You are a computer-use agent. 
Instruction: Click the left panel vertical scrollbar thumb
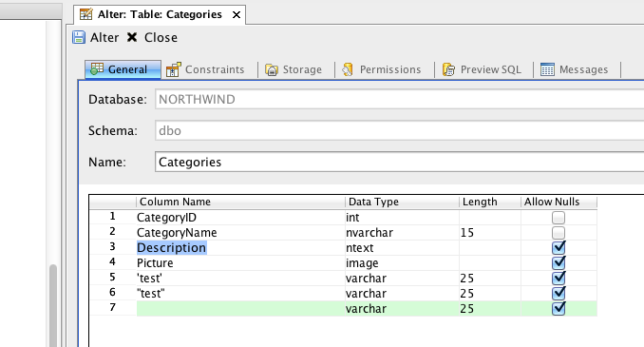(52, 306)
